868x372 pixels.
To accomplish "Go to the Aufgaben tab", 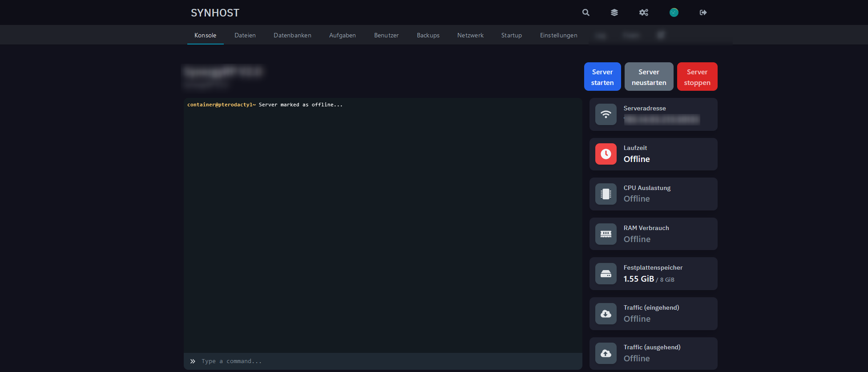I will coord(343,35).
